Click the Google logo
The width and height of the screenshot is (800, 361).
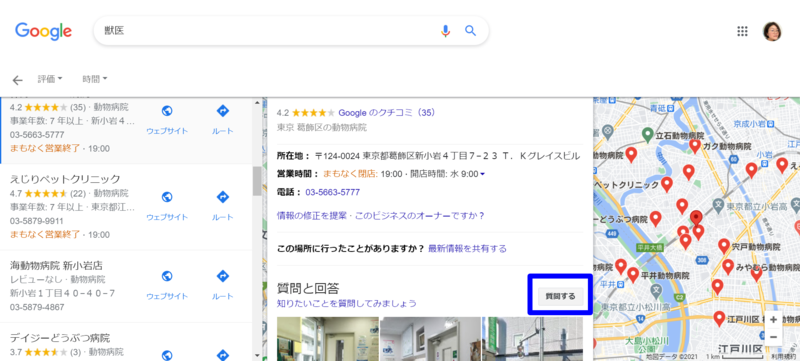tap(43, 32)
